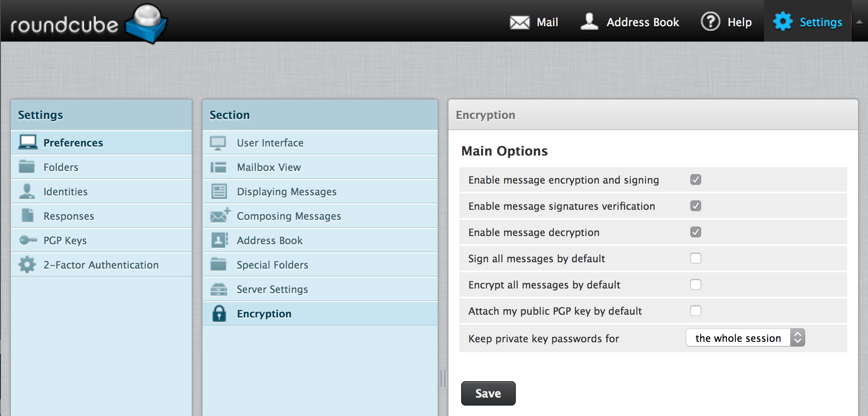Image resolution: width=868 pixels, height=416 pixels.
Task: Click the Address Book section icon
Action: [220, 240]
